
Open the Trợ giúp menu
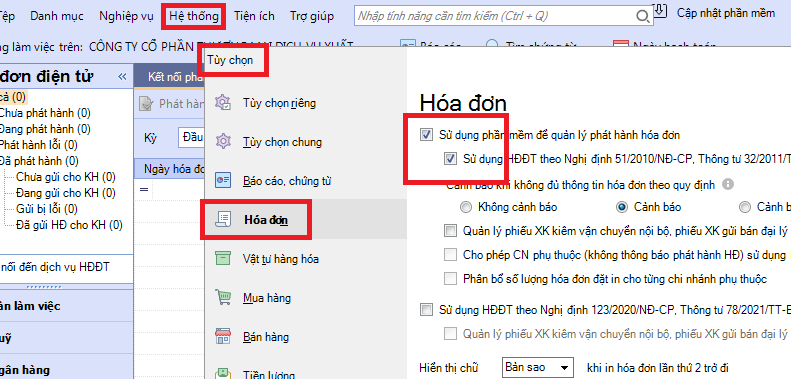312,16
